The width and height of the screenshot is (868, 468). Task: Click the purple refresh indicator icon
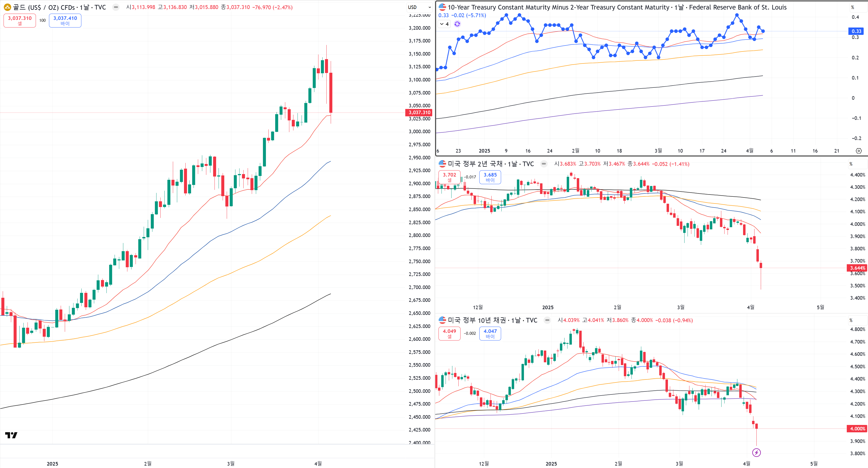(457, 24)
